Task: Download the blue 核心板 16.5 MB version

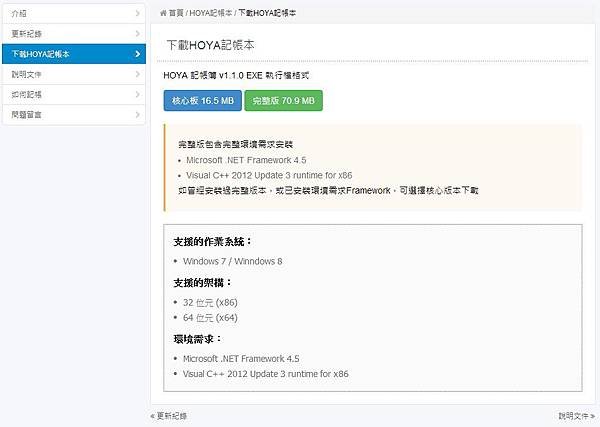Action: pos(202,101)
